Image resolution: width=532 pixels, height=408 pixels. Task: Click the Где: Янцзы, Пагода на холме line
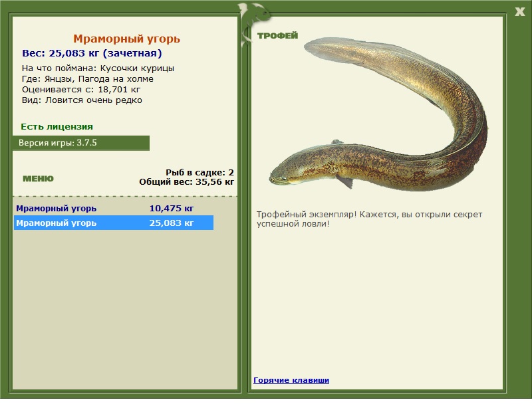pyautogui.click(x=88, y=79)
